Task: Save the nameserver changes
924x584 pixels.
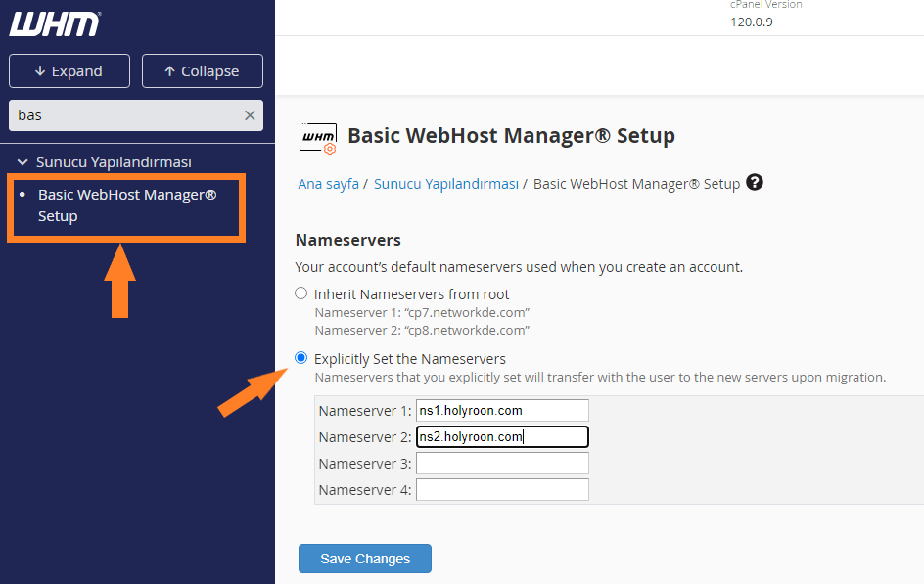Action: (365, 559)
